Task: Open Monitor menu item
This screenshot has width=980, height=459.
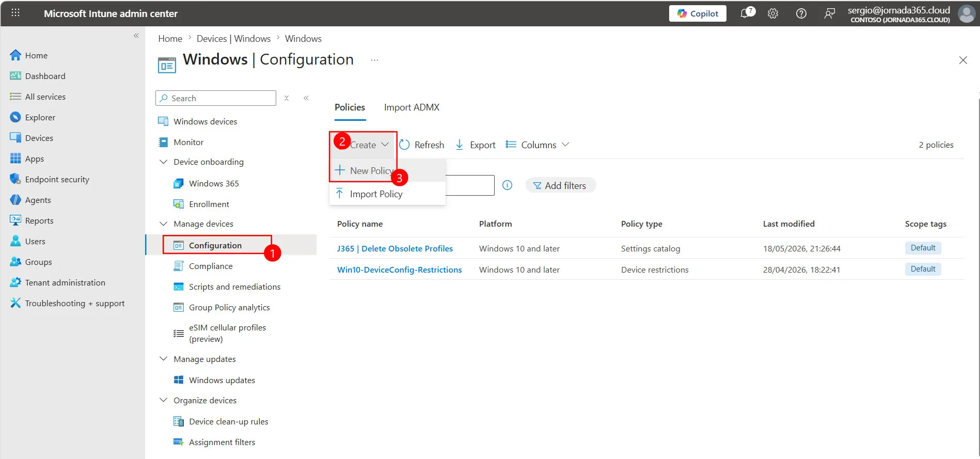Action: click(188, 142)
